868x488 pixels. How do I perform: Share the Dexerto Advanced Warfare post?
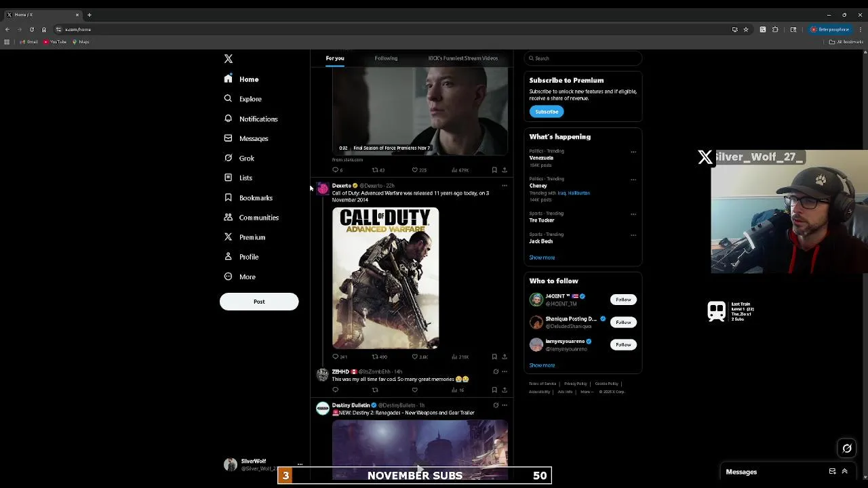504,357
